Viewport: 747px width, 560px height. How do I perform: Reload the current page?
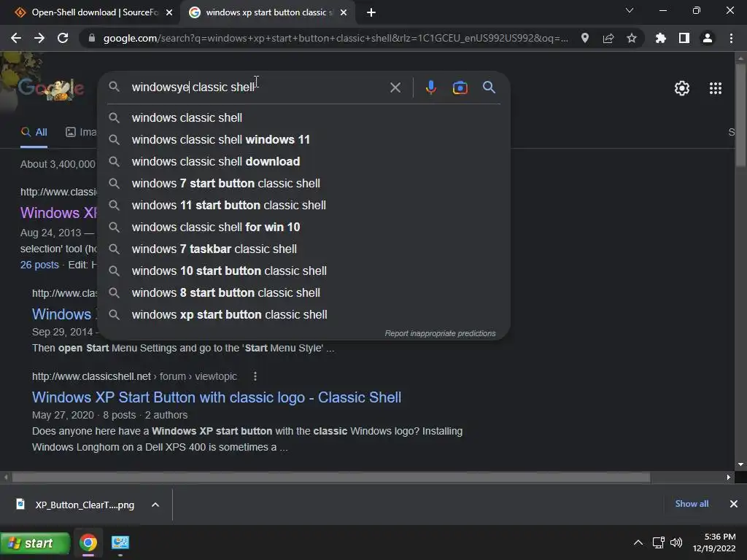63,38
